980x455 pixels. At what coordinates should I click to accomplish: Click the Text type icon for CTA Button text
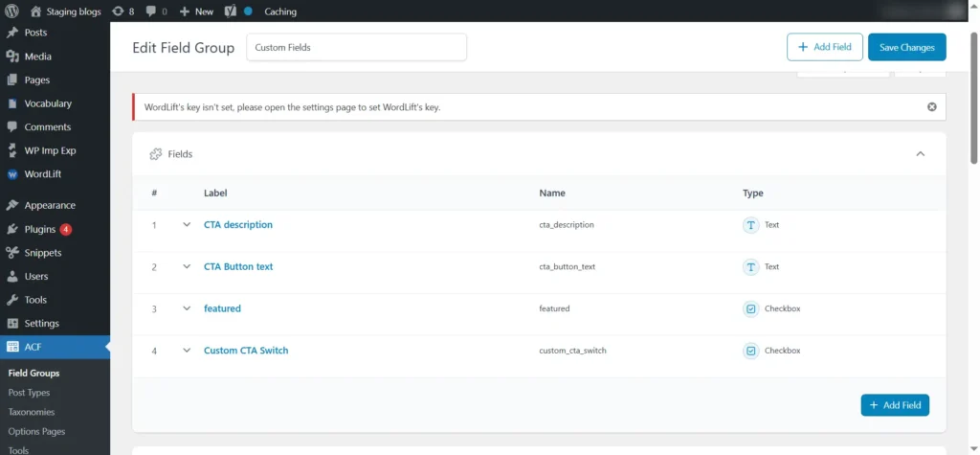pyautogui.click(x=751, y=267)
